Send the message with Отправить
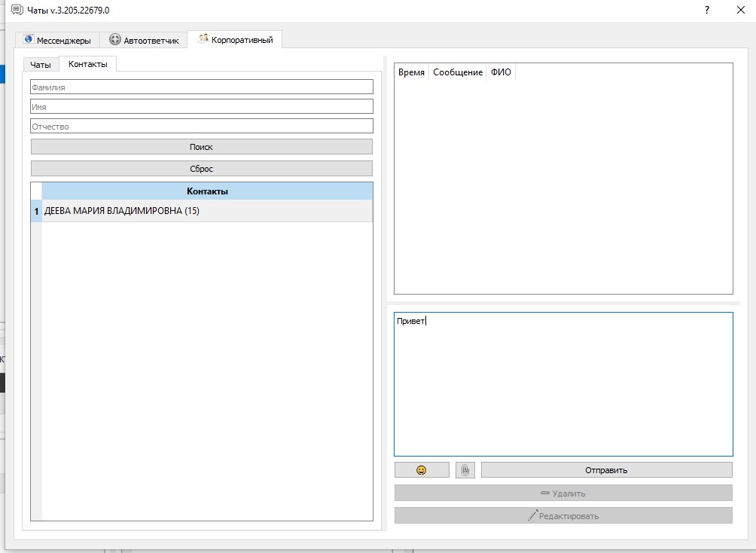 point(607,470)
